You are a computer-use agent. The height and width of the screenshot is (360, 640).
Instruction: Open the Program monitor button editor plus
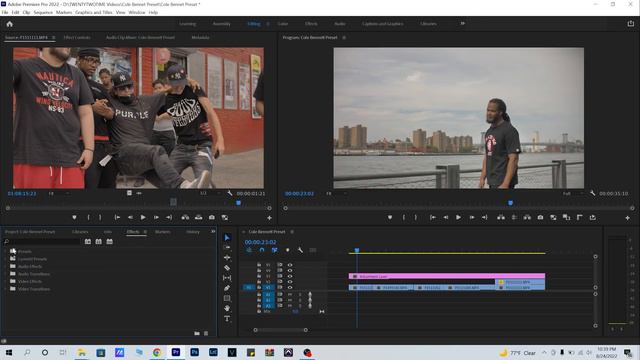coord(627,218)
